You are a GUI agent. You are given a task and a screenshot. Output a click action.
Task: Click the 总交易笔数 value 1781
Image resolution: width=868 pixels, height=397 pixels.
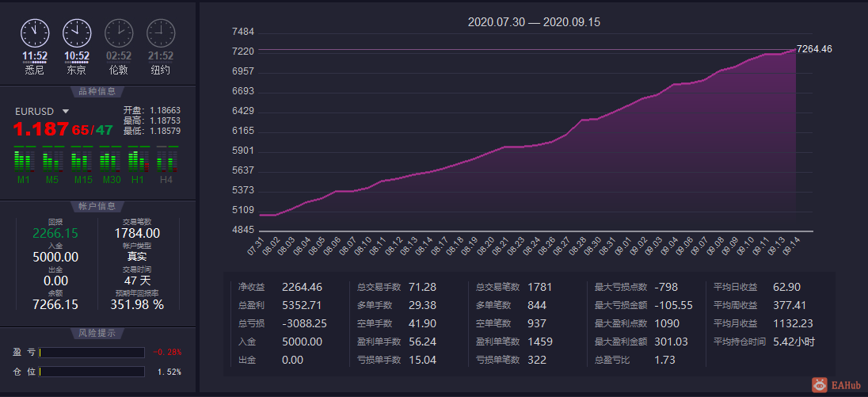(x=540, y=287)
